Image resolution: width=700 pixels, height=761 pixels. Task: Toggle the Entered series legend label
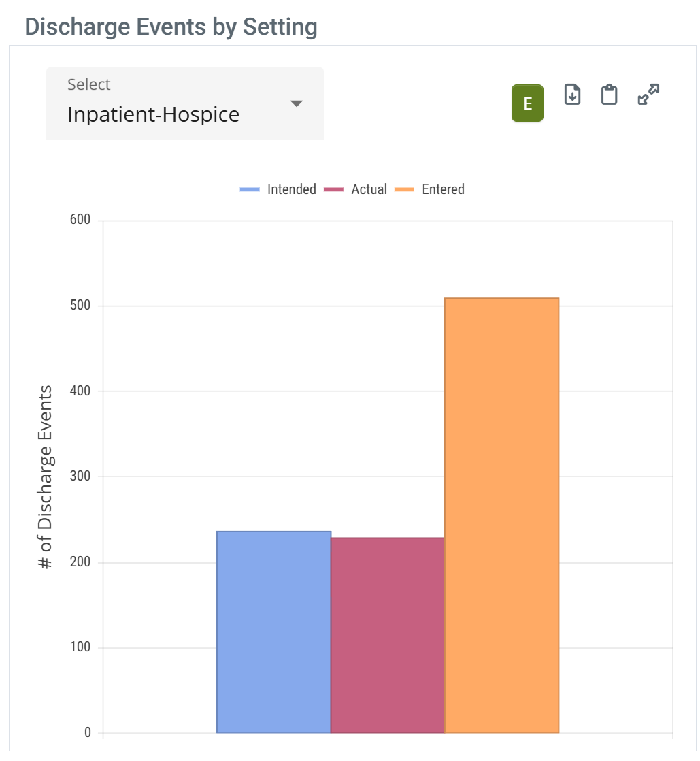coord(443,189)
